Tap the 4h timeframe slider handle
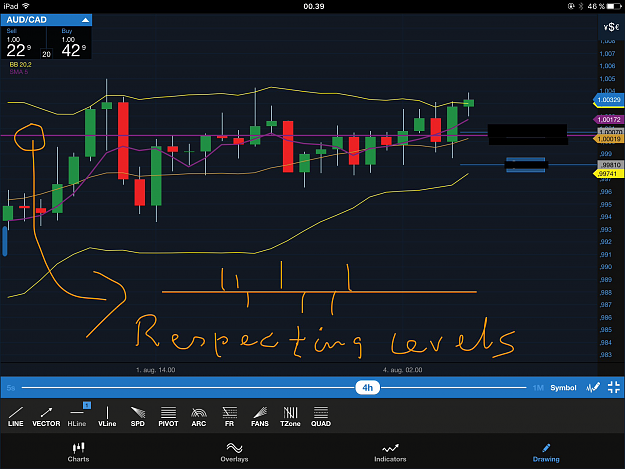Screen dimensions: 625x469 tap(367, 388)
